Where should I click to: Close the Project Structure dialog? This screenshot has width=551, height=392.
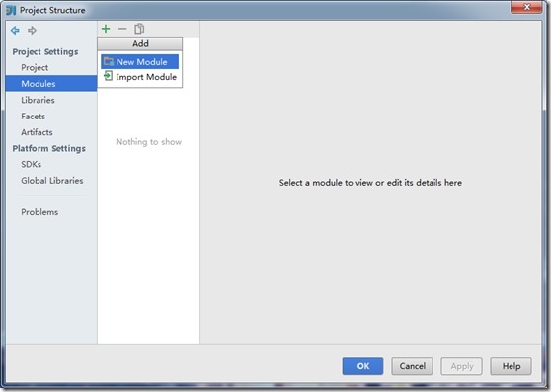point(526,7)
